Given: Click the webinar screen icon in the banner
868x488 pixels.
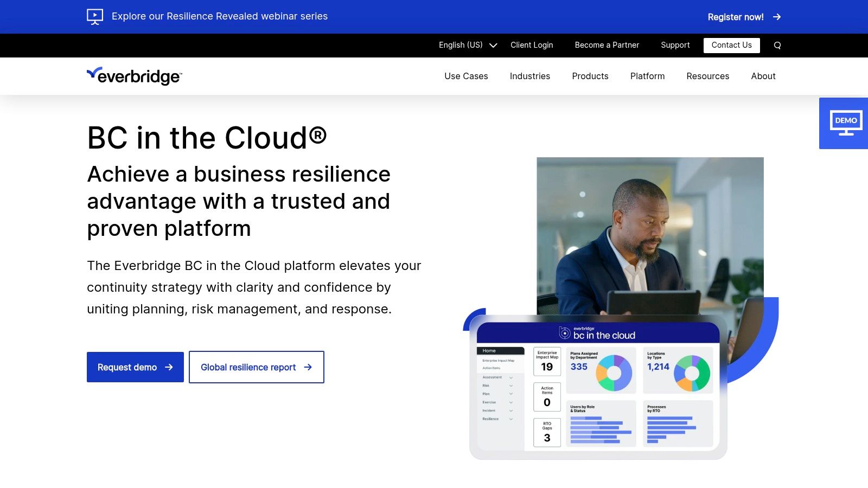Looking at the screenshot, I should click(x=95, y=16).
